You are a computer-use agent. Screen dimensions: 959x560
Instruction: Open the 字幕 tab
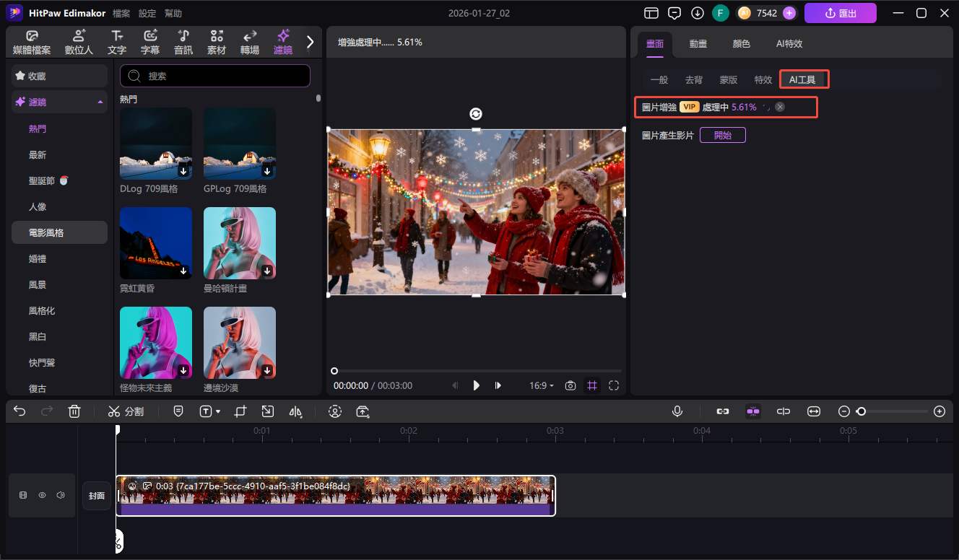pyautogui.click(x=150, y=43)
